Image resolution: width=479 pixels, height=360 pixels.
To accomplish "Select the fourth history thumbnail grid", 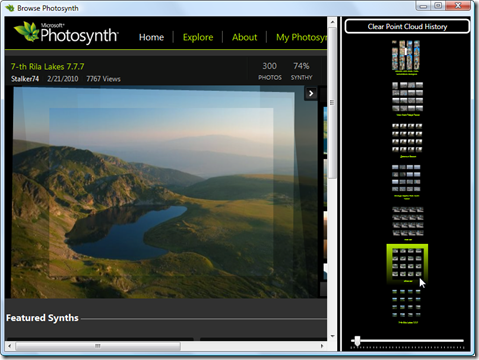I will pos(406,181).
